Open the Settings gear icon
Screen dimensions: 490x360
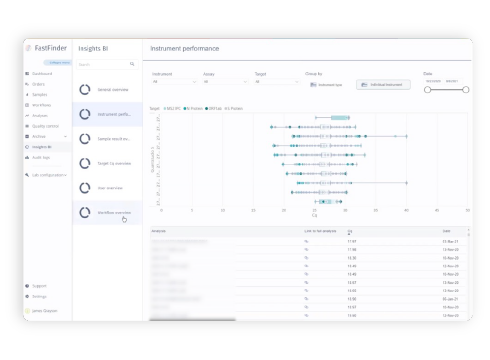27,296
